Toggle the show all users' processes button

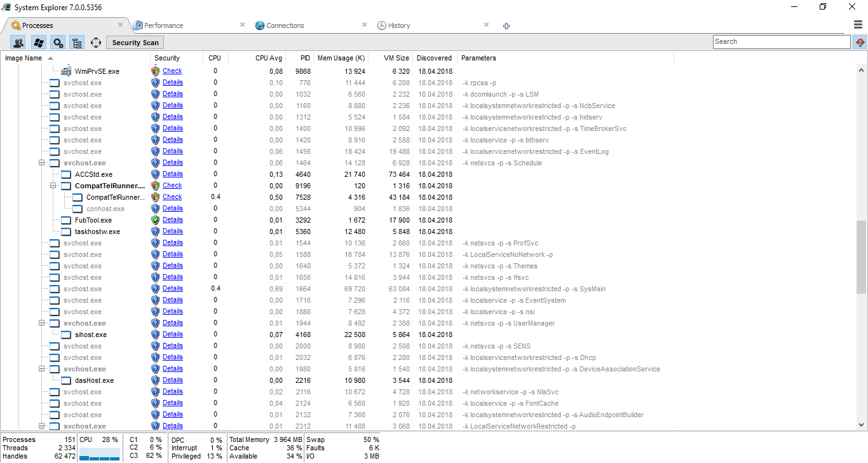(18, 43)
